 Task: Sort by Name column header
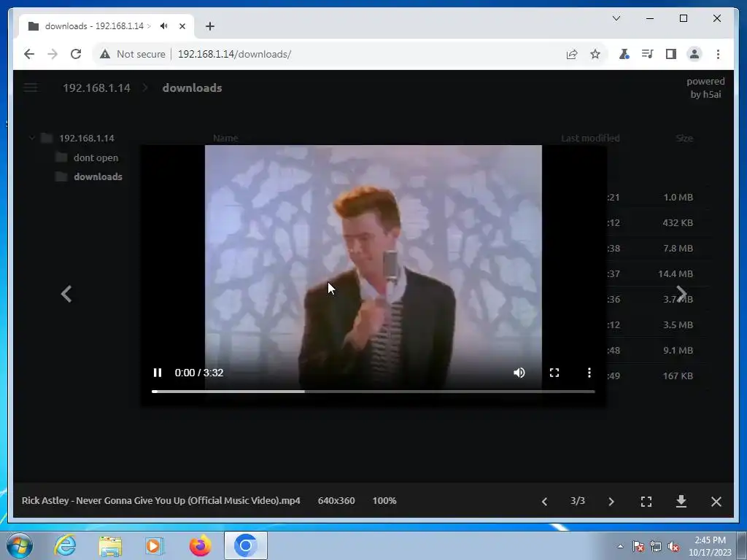(225, 138)
